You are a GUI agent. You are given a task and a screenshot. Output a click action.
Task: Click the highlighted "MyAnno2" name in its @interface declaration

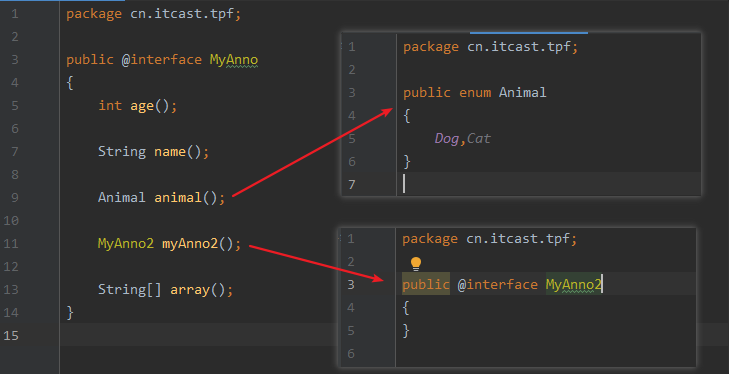[x=574, y=284]
